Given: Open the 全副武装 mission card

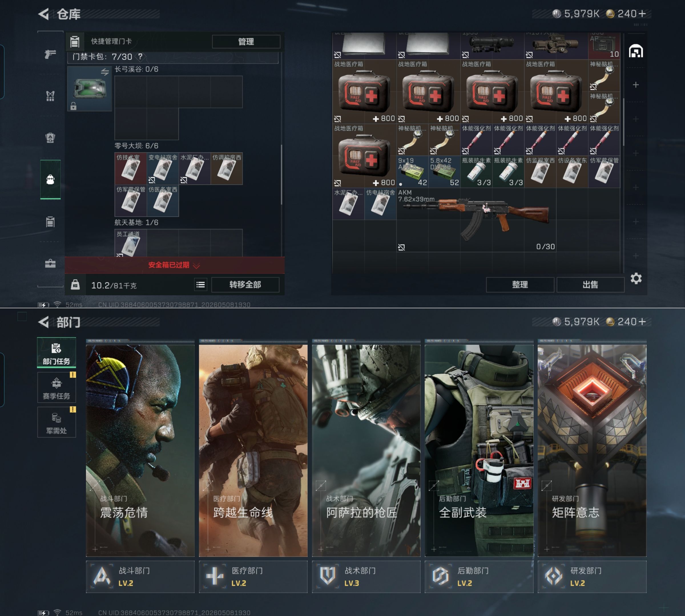Looking at the screenshot, I should (479, 451).
